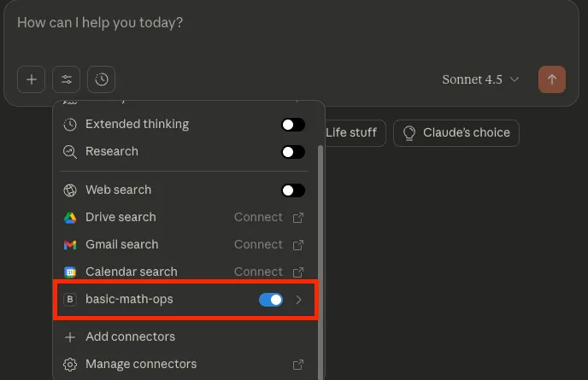Enable the Web search toggle
This screenshot has height=380, width=588.
pyautogui.click(x=292, y=190)
